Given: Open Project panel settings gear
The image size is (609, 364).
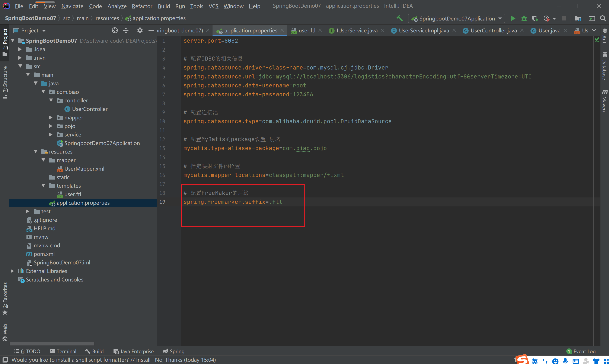Looking at the screenshot, I should point(140,30).
